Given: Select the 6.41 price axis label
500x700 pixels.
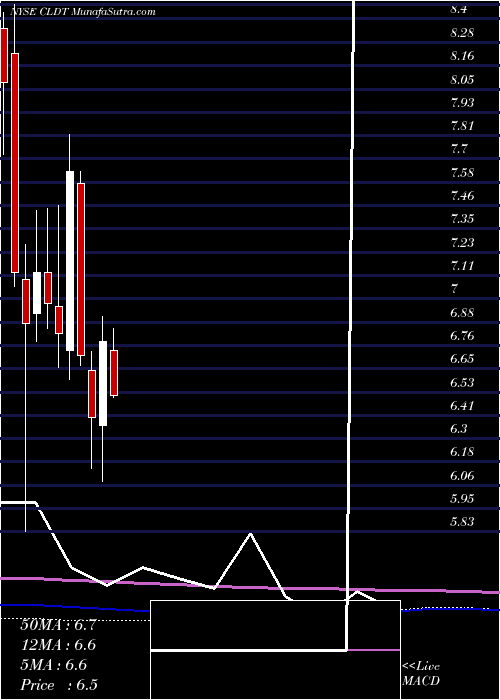Looking at the screenshot, I should tap(462, 406).
